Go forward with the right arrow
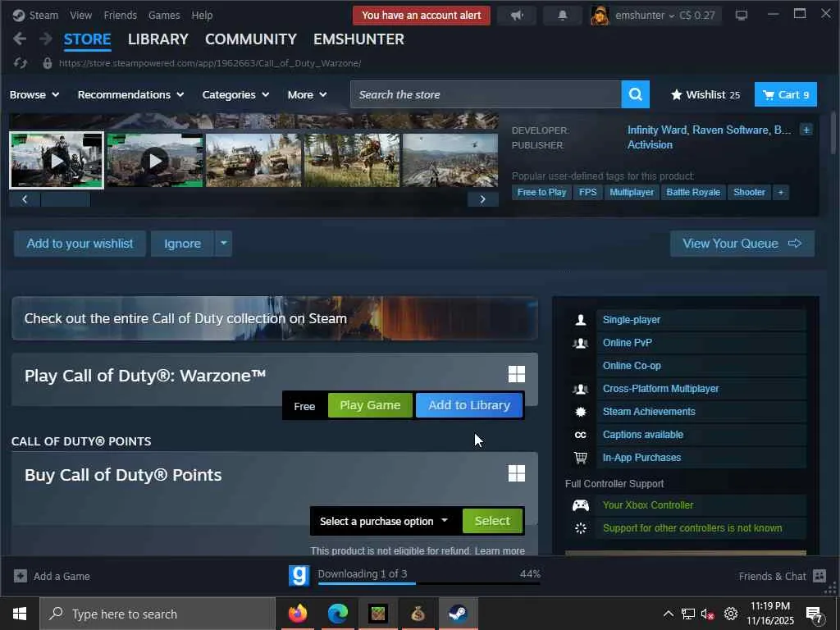This screenshot has height=630, width=840. pos(46,39)
